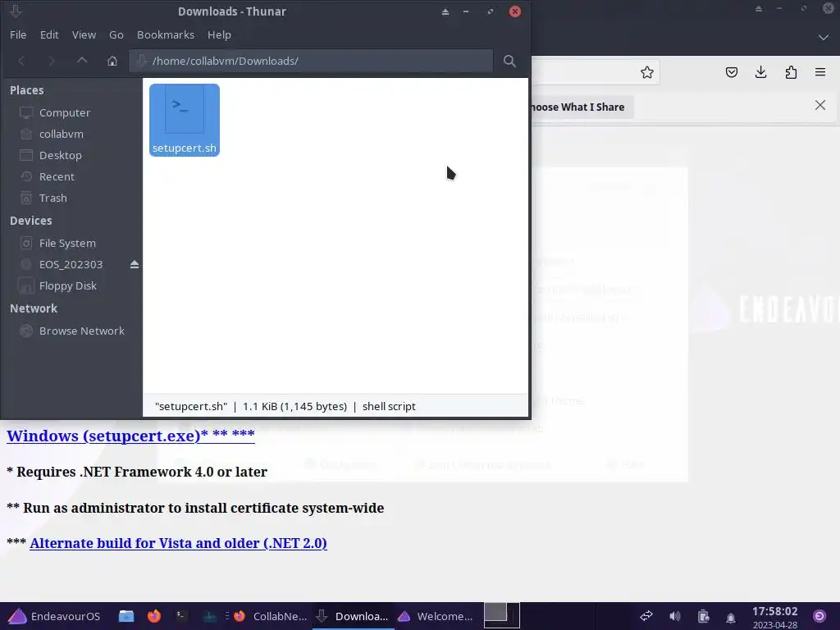Bookmark page with Firefox star icon
840x630 pixels.
coord(647,72)
